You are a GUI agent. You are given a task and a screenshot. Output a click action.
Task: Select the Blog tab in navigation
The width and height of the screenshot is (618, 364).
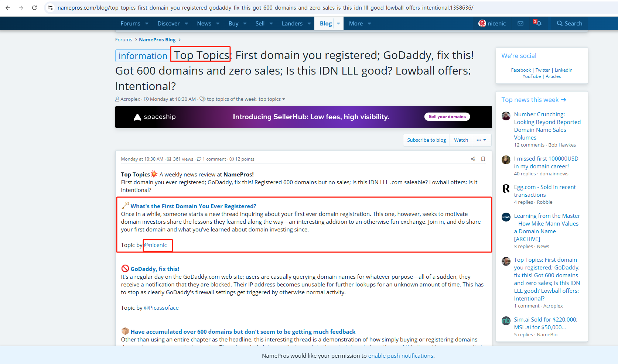point(325,23)
